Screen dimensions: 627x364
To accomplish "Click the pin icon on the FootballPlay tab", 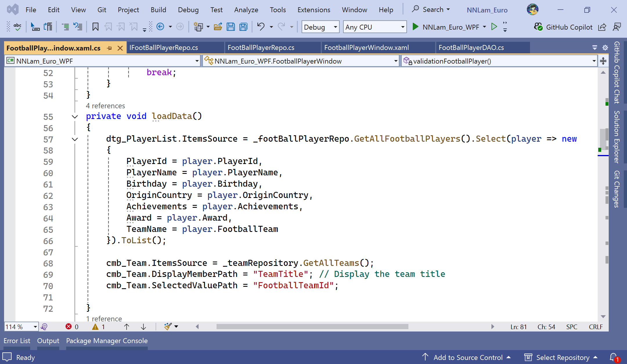I will 109,48.
